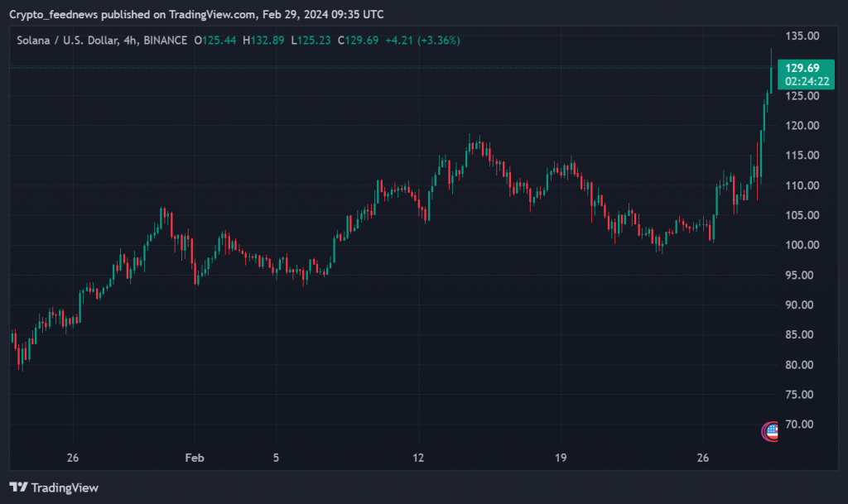
Task: Click the 100.00 level on price axis
Action: (x=802, y=245)
